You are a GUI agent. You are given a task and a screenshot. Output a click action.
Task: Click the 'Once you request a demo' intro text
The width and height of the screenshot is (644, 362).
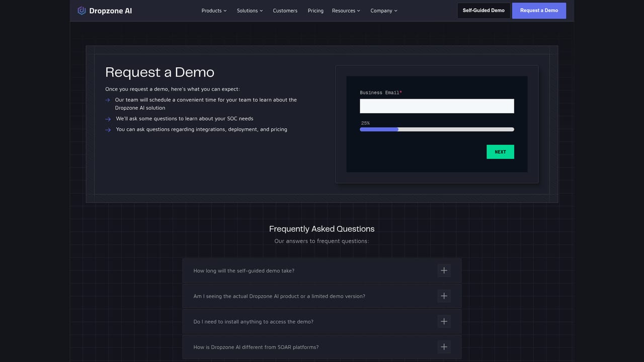(x=173, y=89)
